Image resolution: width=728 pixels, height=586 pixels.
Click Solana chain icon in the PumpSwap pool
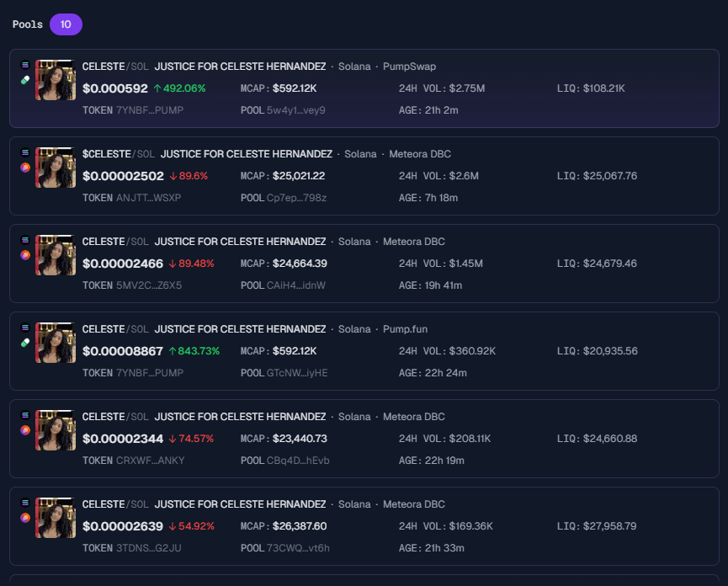pyautogui.click(x=25, y=65)
